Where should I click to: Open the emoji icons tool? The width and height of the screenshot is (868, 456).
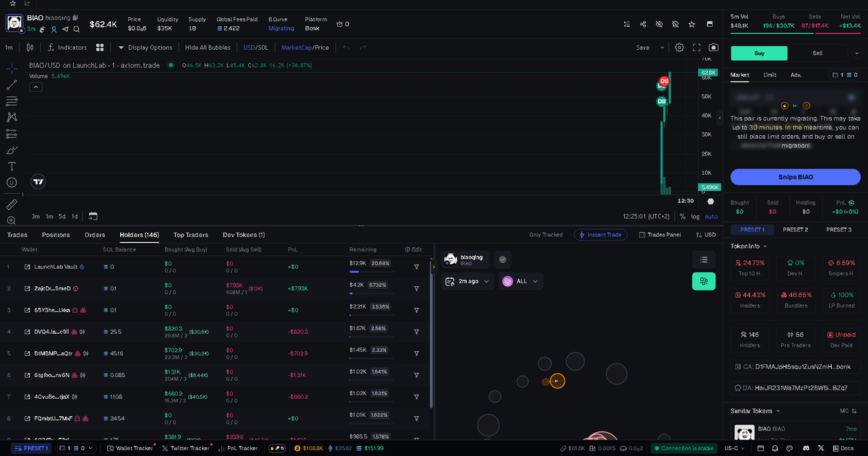[12, 183]
